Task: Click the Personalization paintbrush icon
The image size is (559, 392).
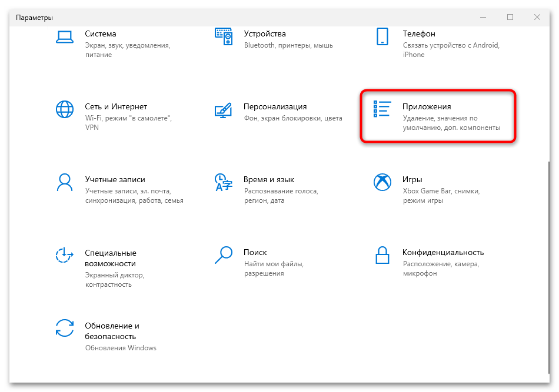Action: point(224,110)
